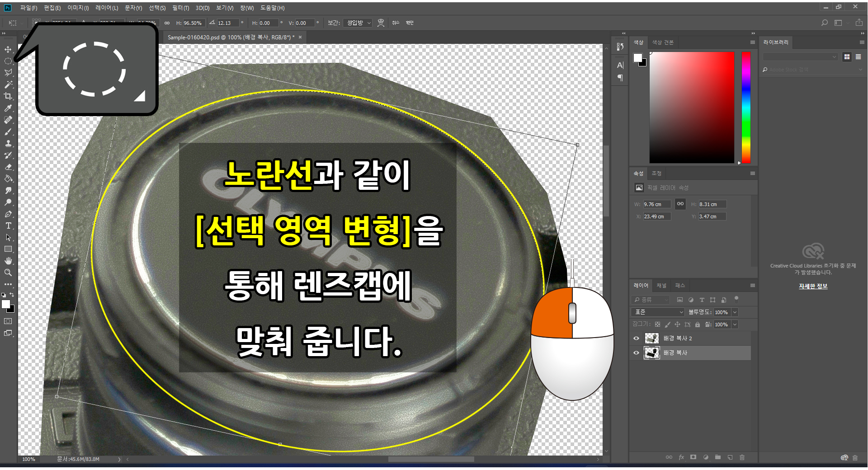This screenshot has height=470, width=868.
Task: Switch to the 패스 tab
Action: pos(680,285)
